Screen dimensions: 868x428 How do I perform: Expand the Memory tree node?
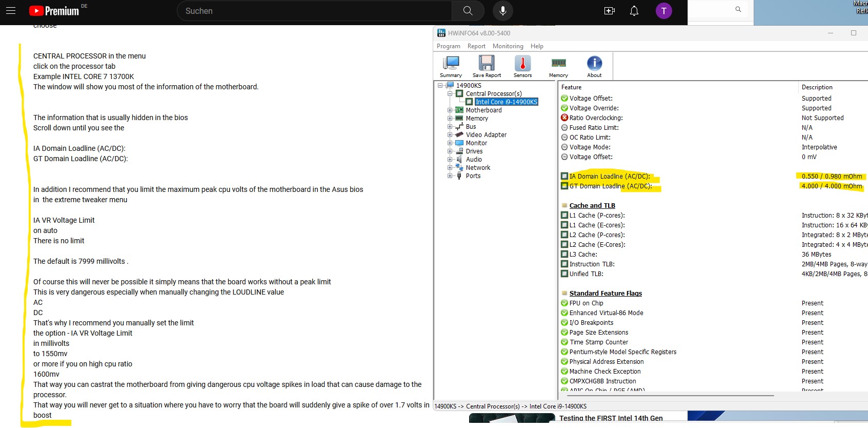(450, 119)
